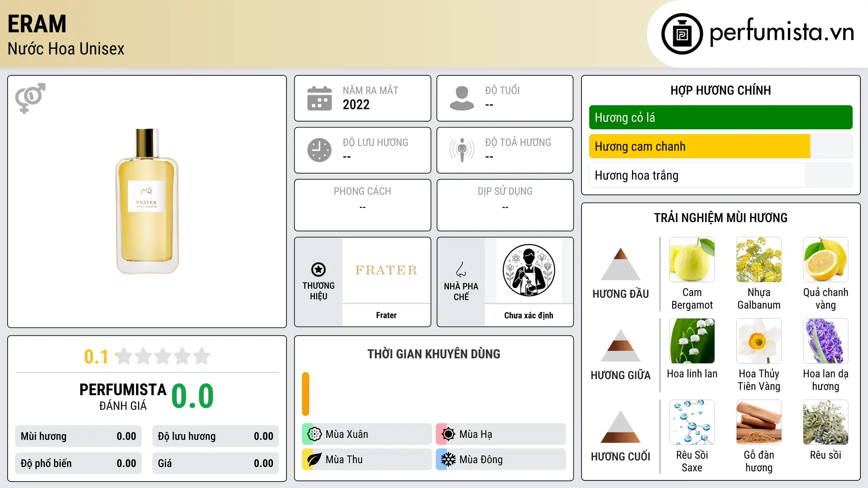868x488 pixels.
Task: Click the rating stars next to 0.1
Action: [163, 356]
